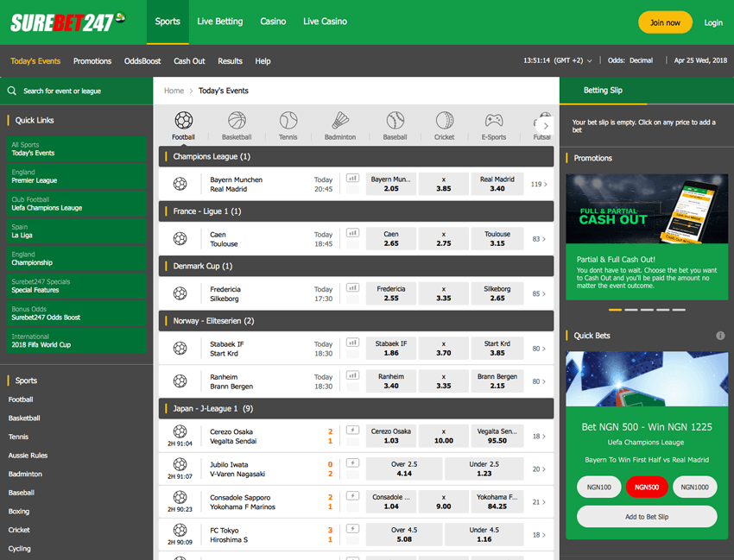734x560 pixels.
Task: Click football icon beside Bayern Munchen row
Action: pos(180,184)
